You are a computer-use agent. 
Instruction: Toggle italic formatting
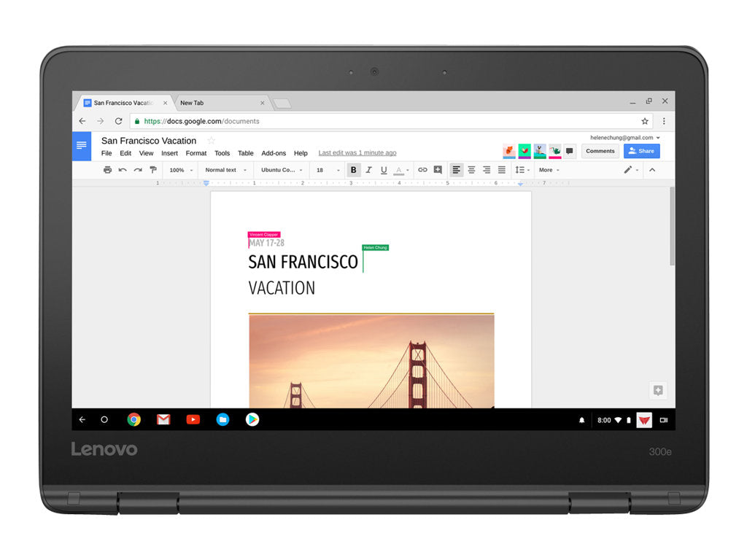pos(369,170)
